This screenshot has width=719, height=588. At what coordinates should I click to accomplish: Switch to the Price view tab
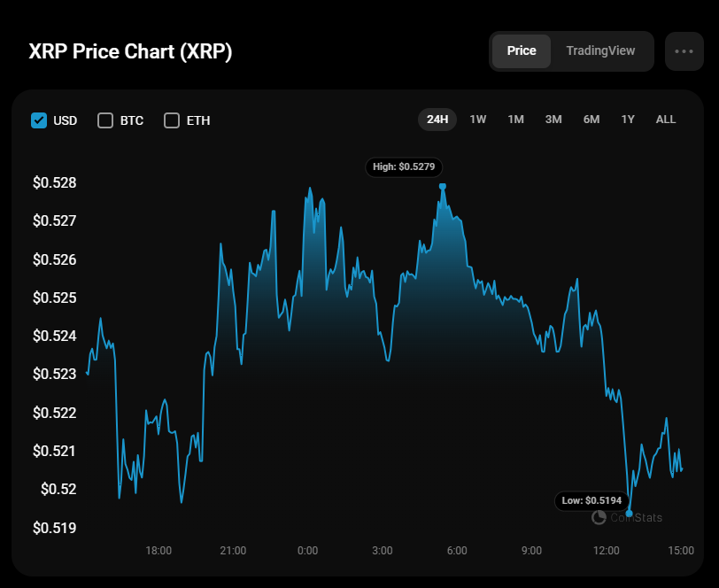point(522,51)
